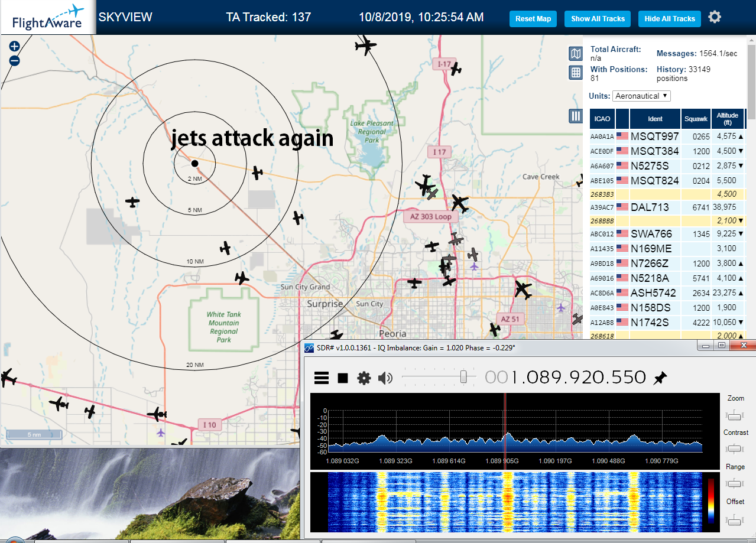Screen dimensions: 756x543
Task: Click US flag icon in MSQT997 row
Action: click(622, 136)
